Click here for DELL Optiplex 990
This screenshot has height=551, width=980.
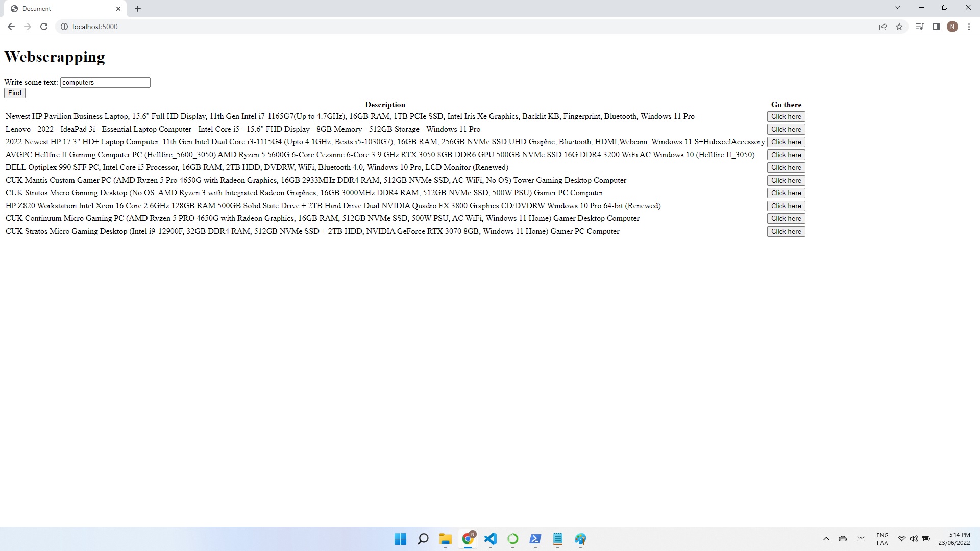point(786,168)
